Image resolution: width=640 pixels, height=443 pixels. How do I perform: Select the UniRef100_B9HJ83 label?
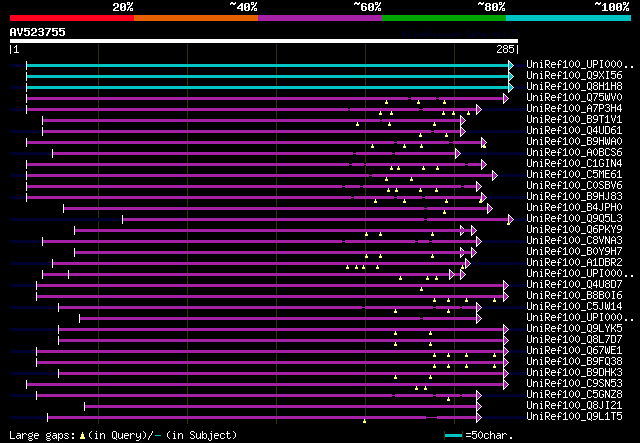point(574,197)
